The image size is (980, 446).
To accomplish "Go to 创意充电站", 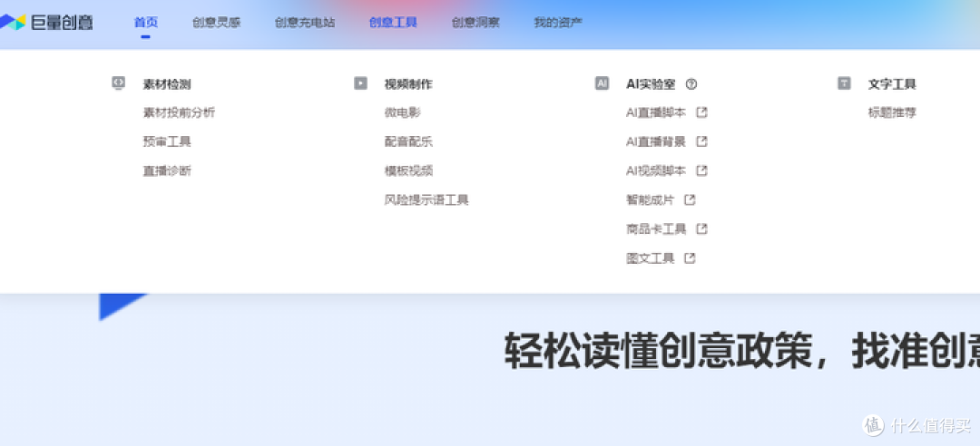I will [305, 23].
